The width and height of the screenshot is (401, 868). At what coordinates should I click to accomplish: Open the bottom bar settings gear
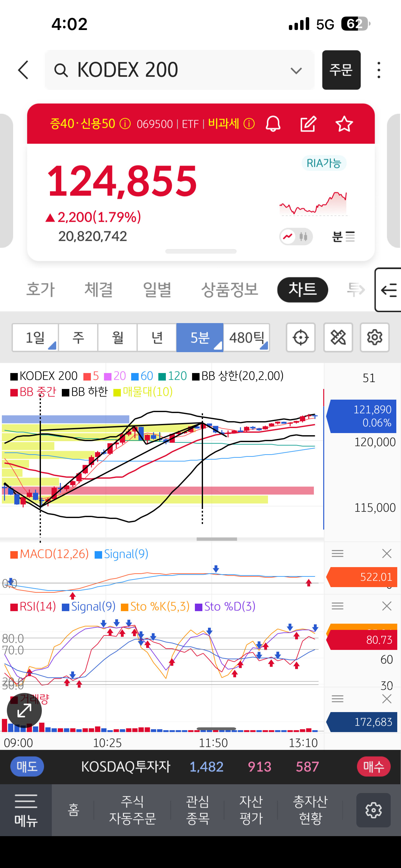pyautogui.click(x=374, y=810)
